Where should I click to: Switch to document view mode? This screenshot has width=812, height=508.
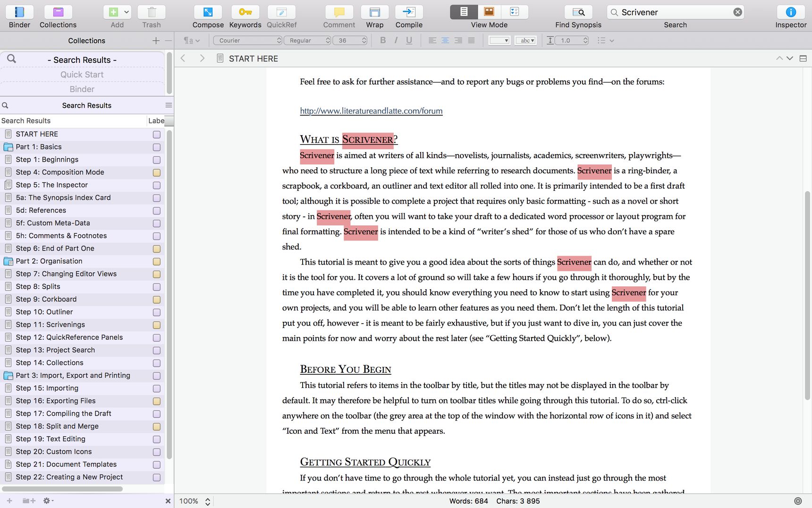464,12
